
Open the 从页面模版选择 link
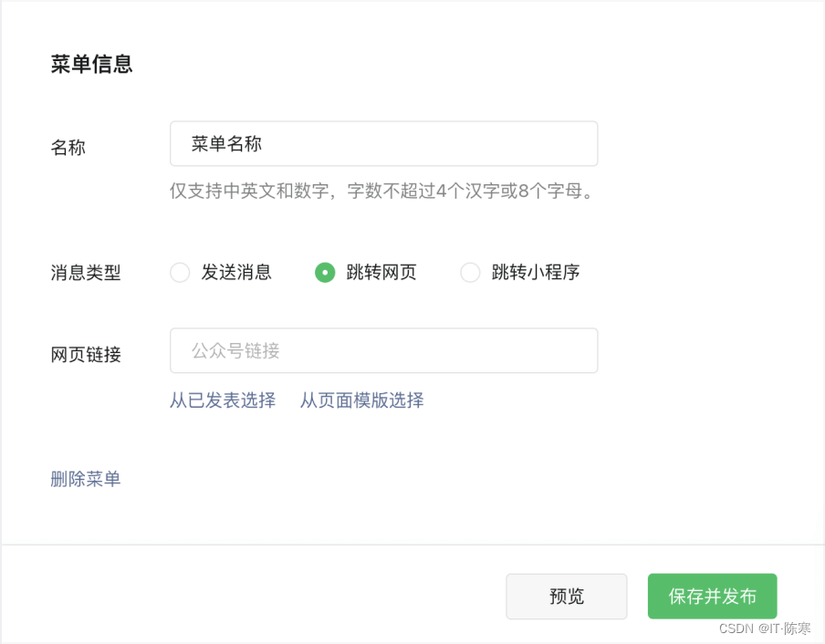(x=361, y=400)
